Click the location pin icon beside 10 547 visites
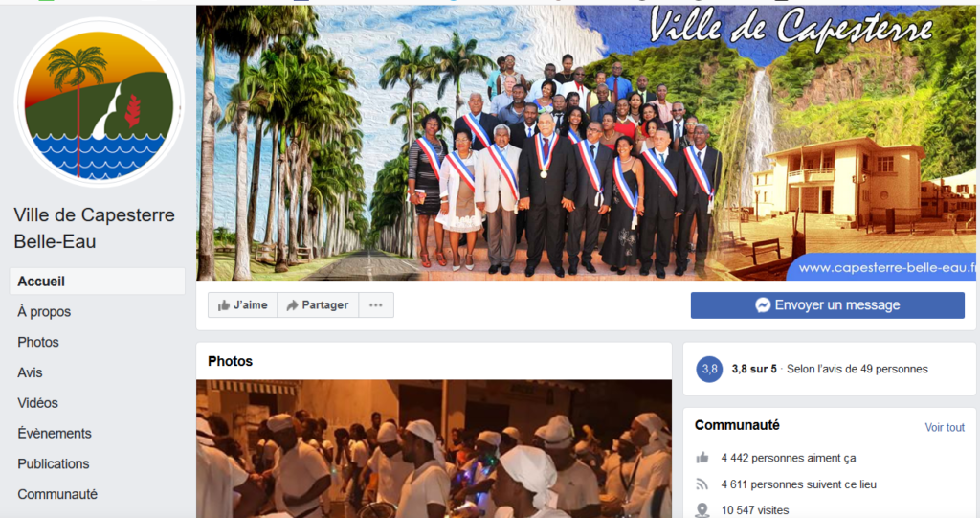 point(702,510)
